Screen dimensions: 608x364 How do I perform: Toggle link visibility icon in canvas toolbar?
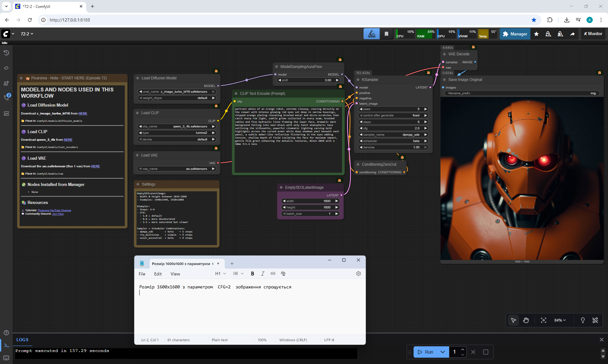click(x=595, y=320)
